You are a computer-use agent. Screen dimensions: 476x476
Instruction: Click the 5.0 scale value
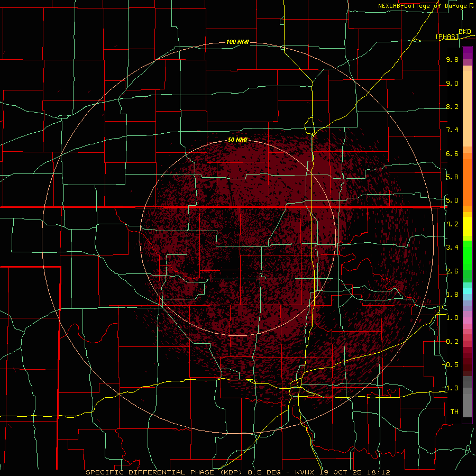pyautogui.click(x=452, y=200)
